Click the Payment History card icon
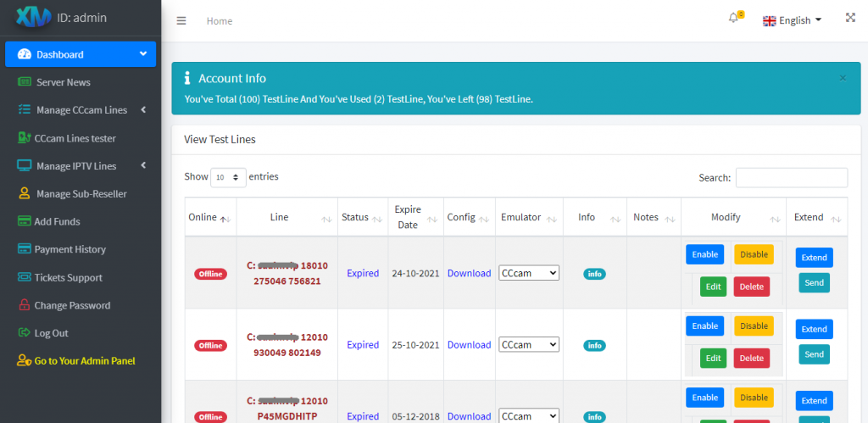The image size is (868, 423). 24,249
